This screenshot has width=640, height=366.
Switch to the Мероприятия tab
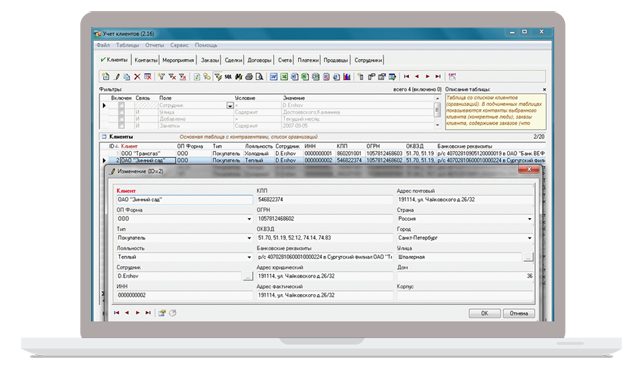click(178, 60)
